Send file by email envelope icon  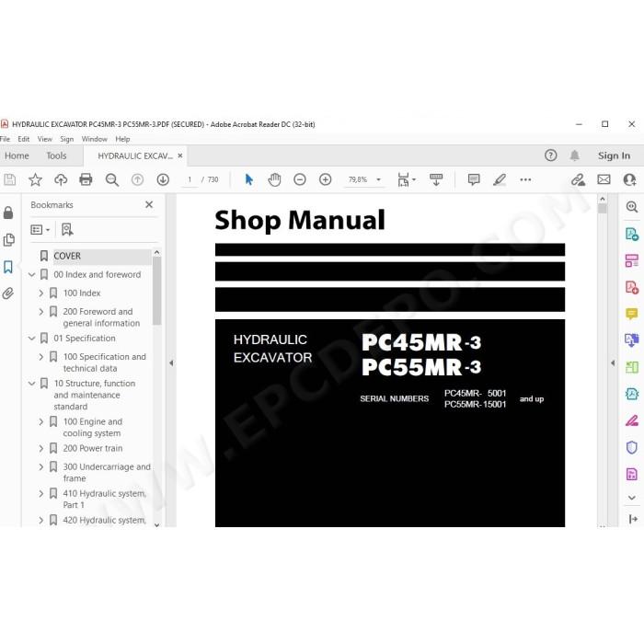[x=604, y=179]
